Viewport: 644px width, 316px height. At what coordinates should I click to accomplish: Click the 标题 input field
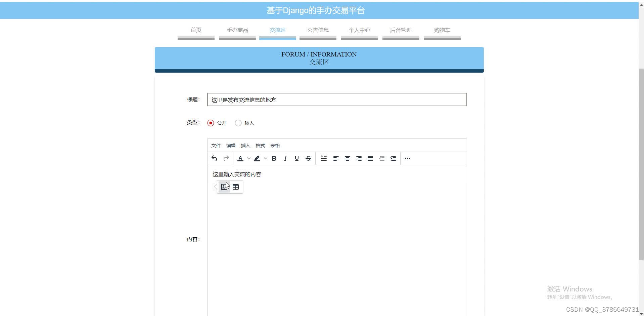pyautogui.click(x=337, y=100)
